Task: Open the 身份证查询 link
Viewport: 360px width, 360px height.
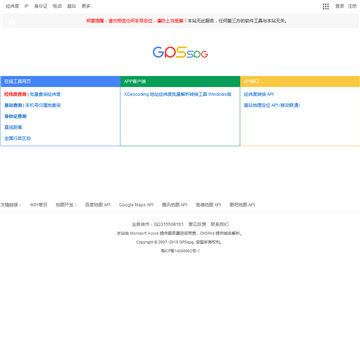Action: (15, 116)
